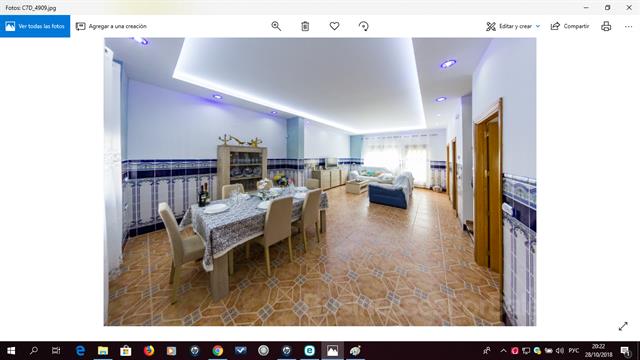Mark the photo as favorite with the heart icon
Image resolution: width=640 pixels, height=360 pixels.
tap(334, 26)
